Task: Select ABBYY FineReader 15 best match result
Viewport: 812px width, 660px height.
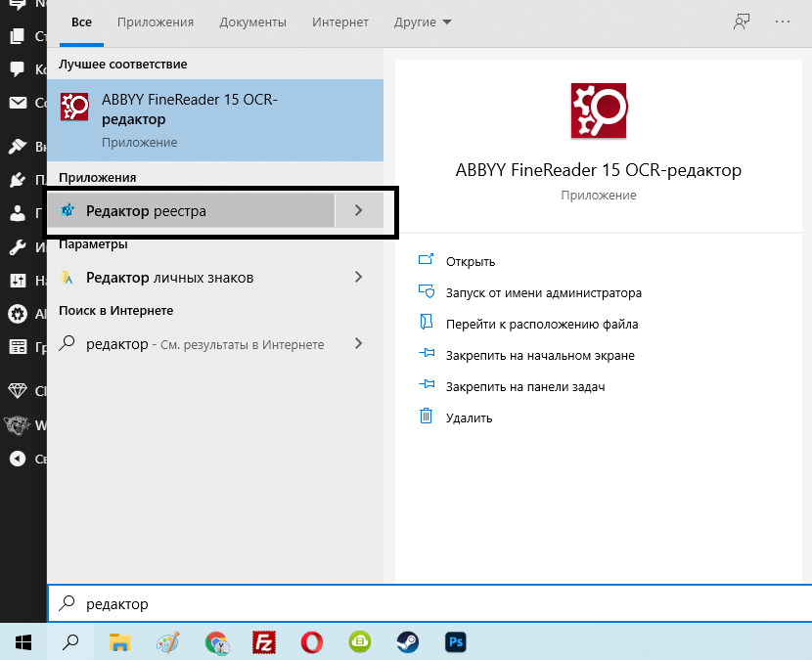Action: click(215, 120)
